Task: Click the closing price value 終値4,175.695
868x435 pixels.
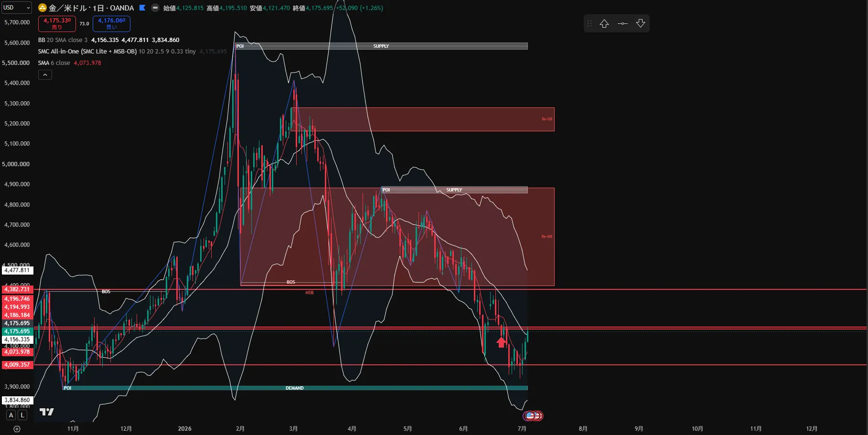Action: tap(313, 8)
